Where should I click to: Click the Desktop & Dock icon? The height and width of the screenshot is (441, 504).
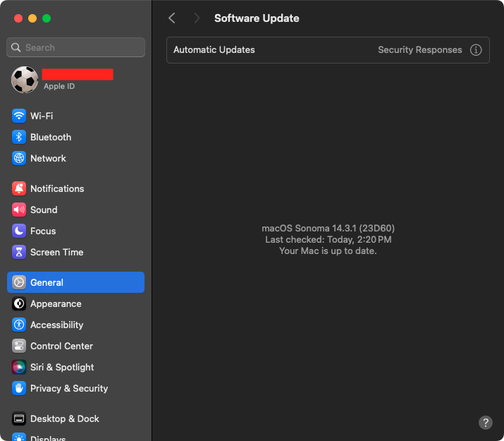click(x=19, y=419)
